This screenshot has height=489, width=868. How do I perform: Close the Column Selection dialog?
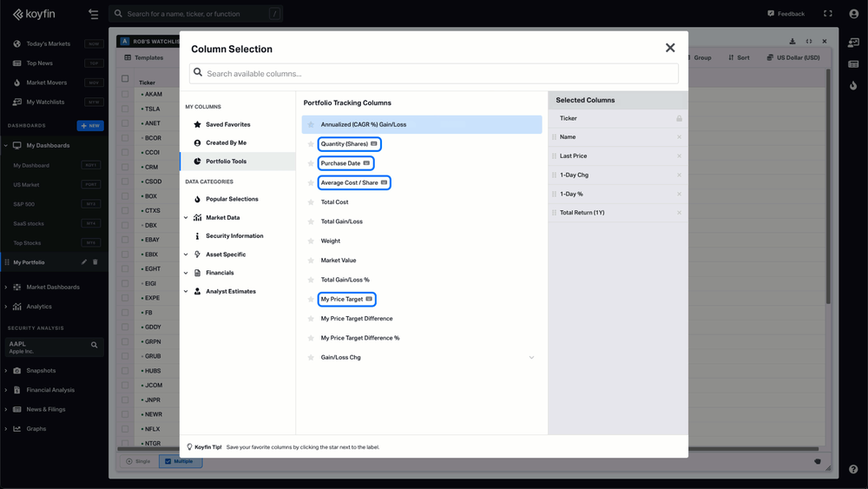pos(670,49)
